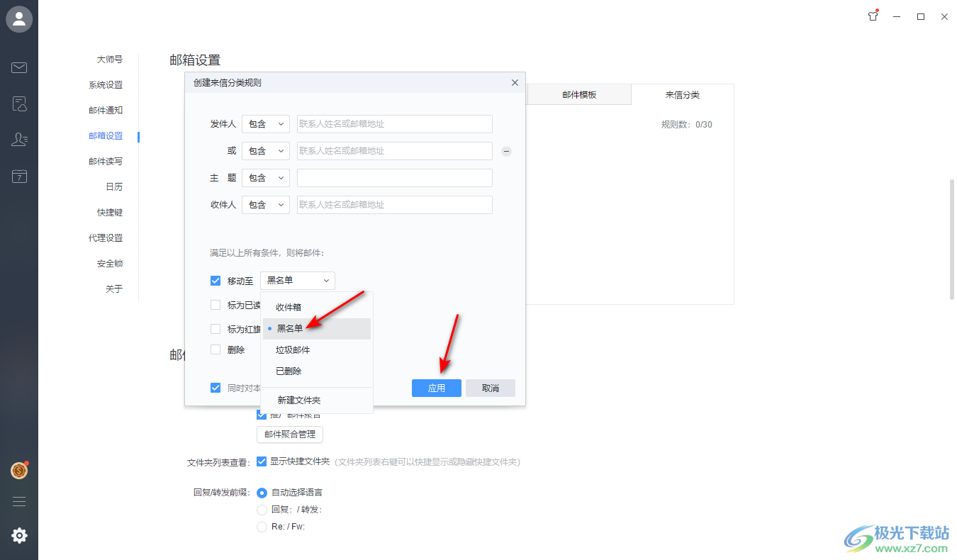This screenshot has width=957, height=560.
Task: Open the contacts icon in sidebar
Action: (x=19, y=140)
